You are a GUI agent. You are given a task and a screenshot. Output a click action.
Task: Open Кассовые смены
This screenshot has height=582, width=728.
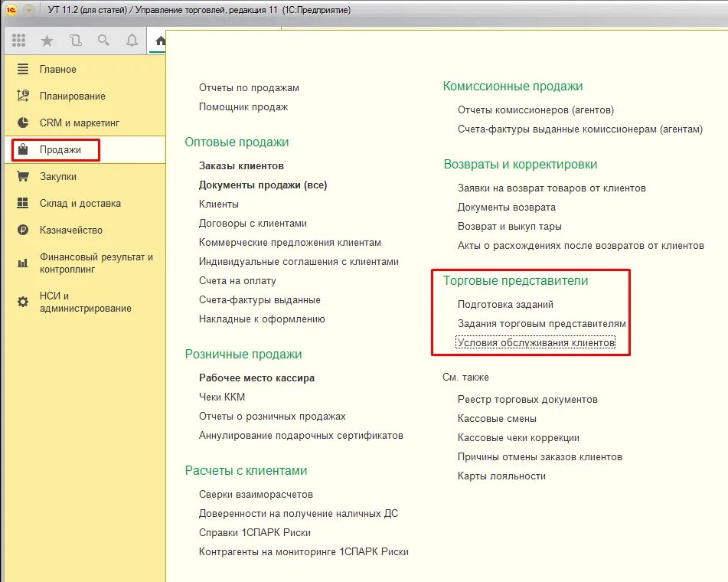pyautogui.click(x=497, y=418)
